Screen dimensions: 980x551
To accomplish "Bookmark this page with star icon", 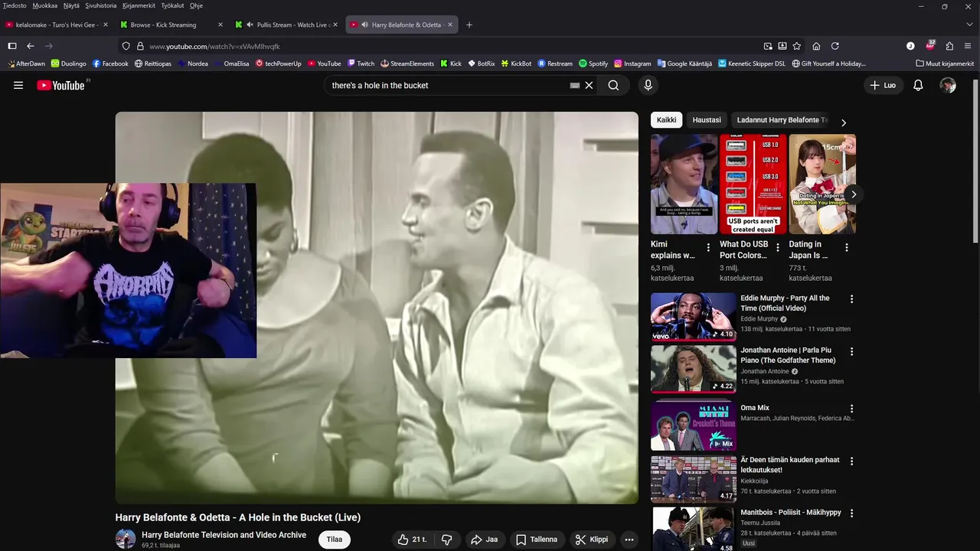I will (x=797, y=46).
